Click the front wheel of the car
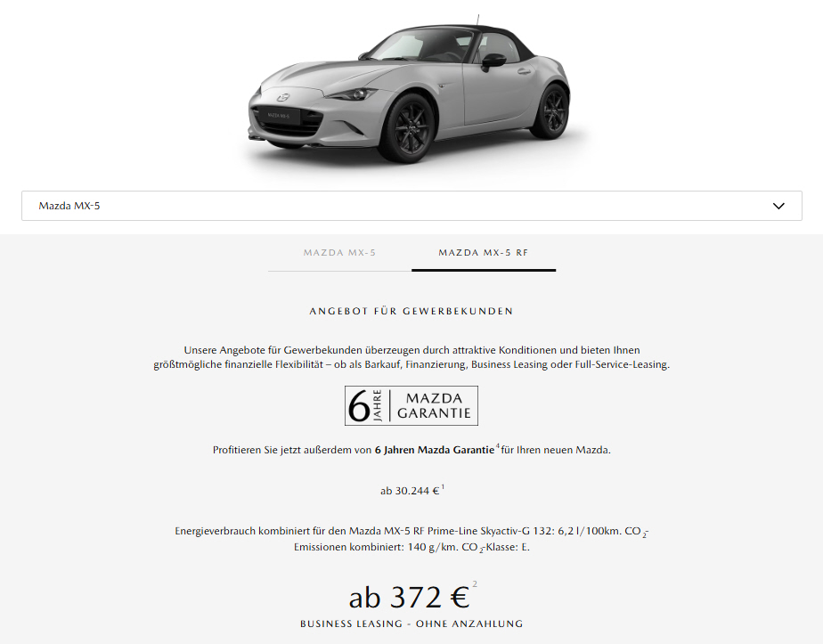 (410, 127)
